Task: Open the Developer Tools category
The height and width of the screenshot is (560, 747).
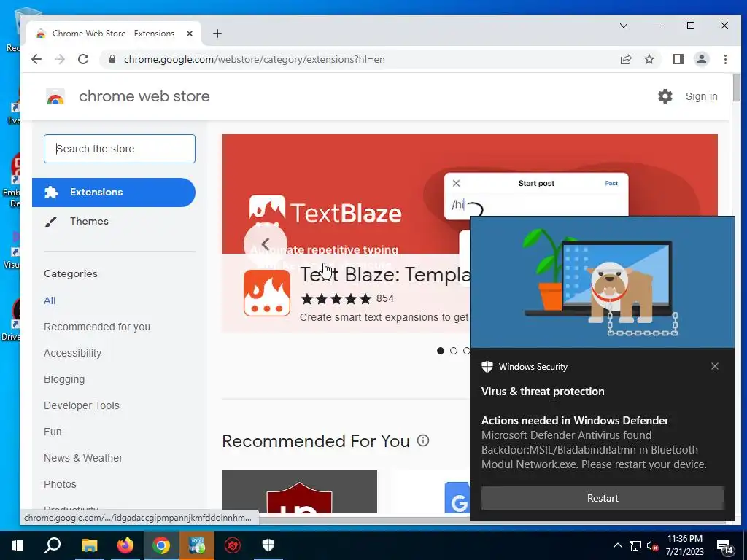Action: click(x=82, y=405)
